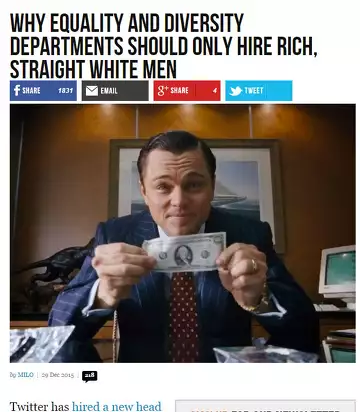Click the EMAIL text to send article
This screenshot has width=360, height=412.
[109, 91]
